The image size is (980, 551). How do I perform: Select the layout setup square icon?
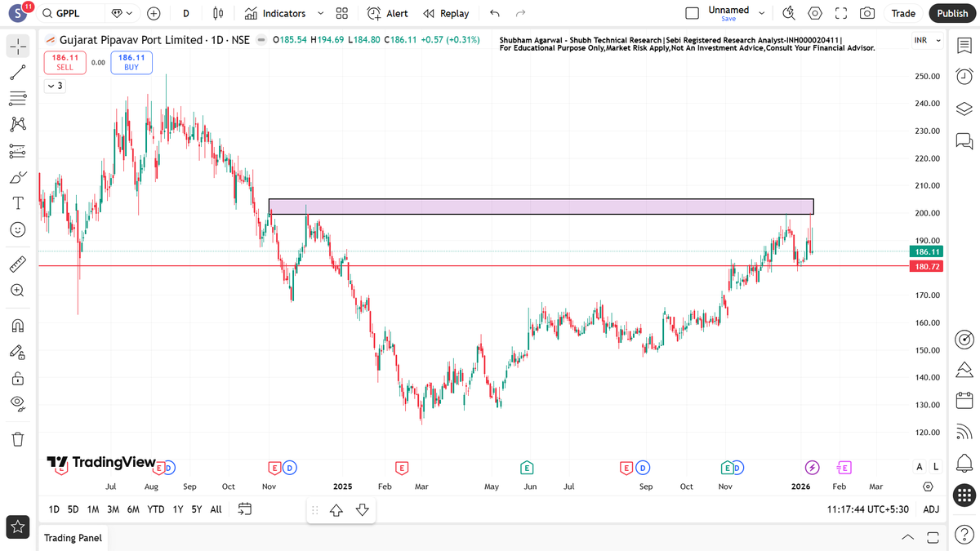(x=693, y=13)
